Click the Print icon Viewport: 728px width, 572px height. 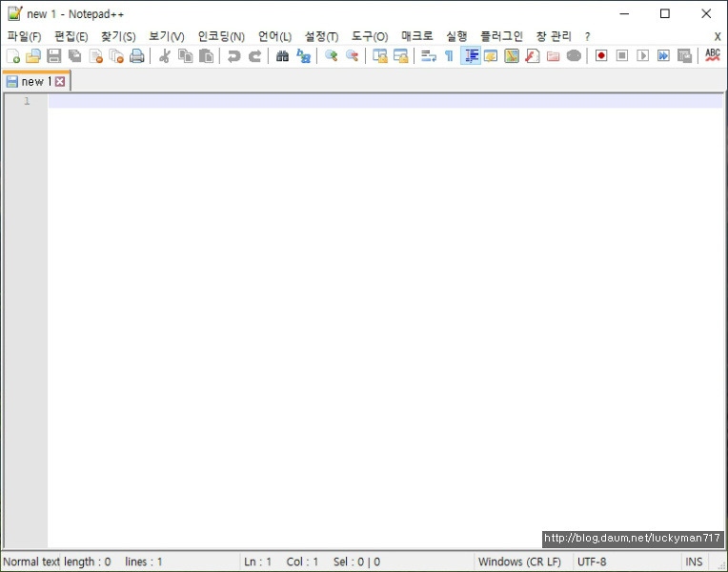click(x=137, y=55)
